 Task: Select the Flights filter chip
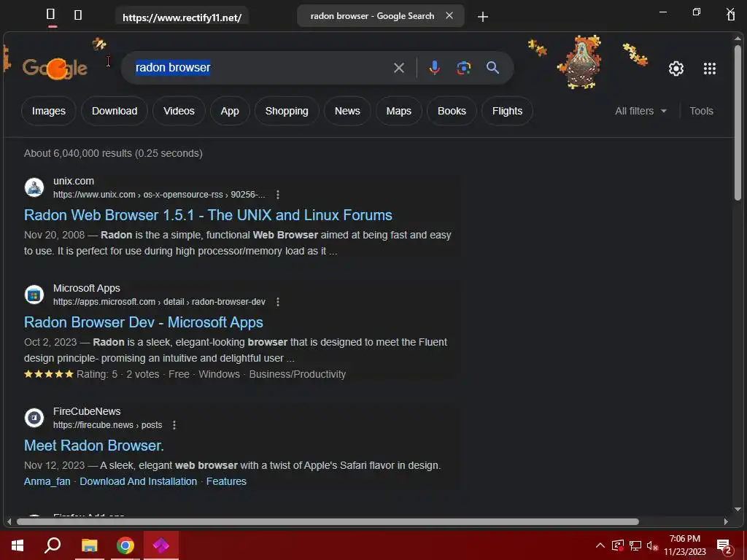(x=508, y=111)
